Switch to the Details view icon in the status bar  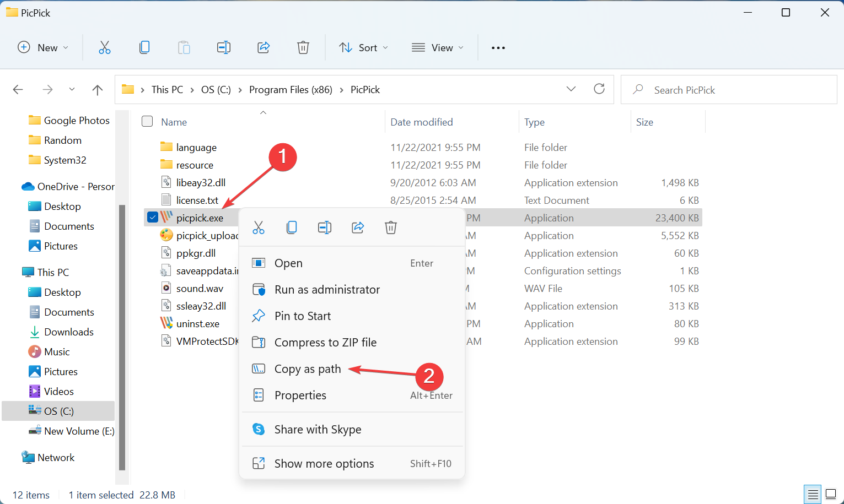coord(812,495)
